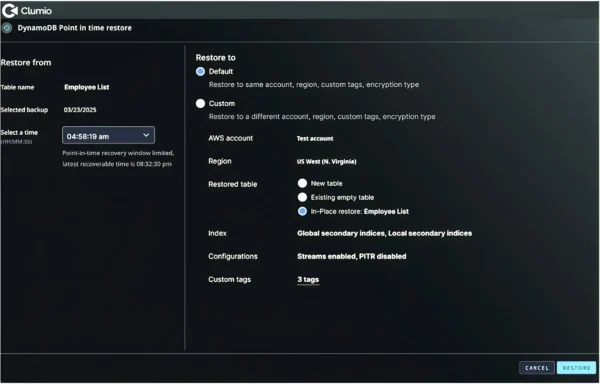This screenshot has width=600, height=384.
Task: Click the Test account value
Action: 315,138
